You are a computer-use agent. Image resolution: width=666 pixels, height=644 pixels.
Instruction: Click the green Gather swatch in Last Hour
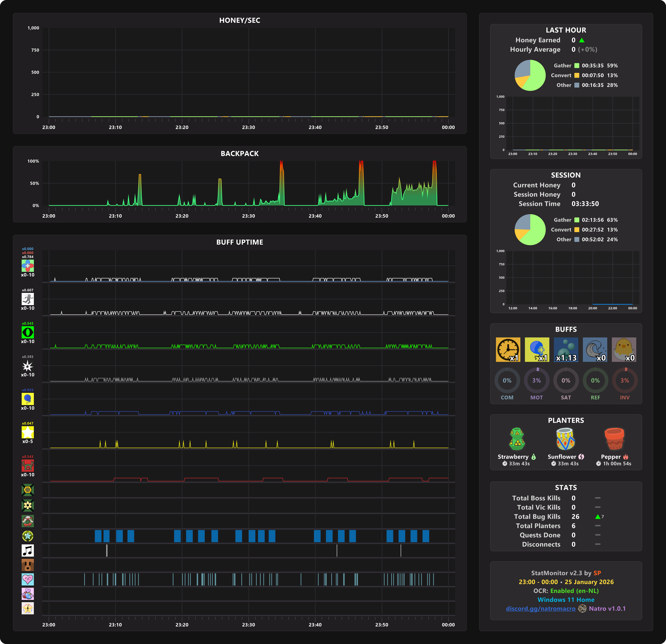tap(577, 66)
